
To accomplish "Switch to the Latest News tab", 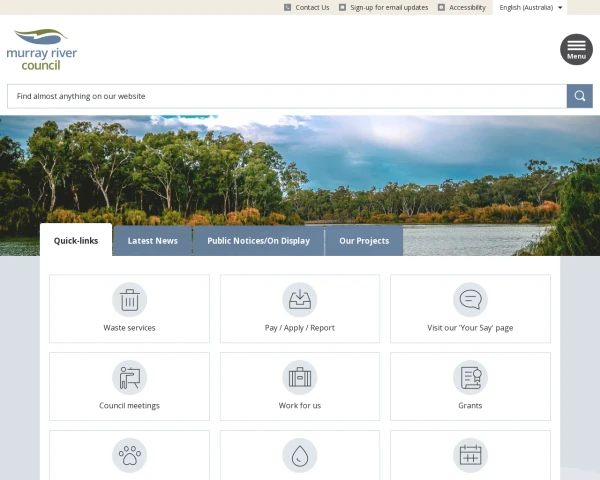I will coord(153,241).
